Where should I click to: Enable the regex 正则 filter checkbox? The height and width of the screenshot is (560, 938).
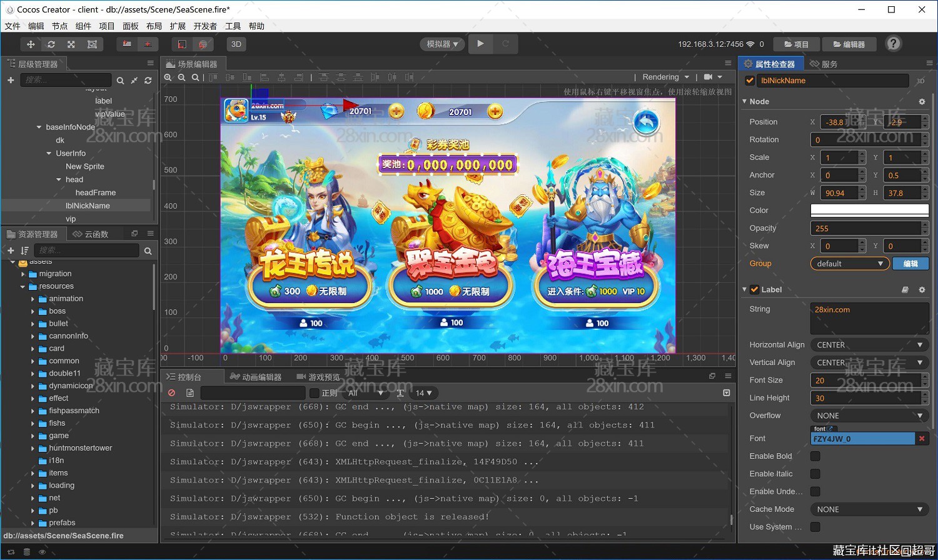point(315,393)
